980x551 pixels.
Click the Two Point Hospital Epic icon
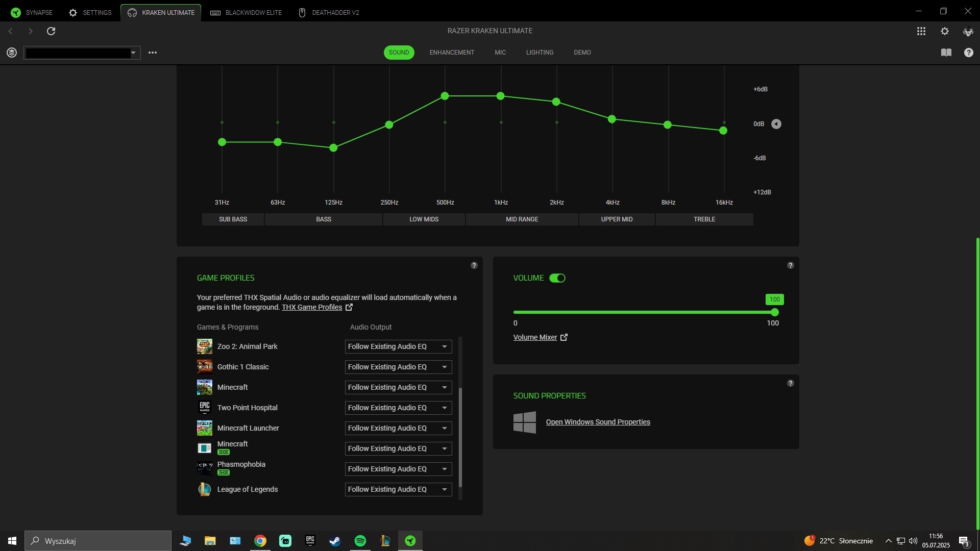click(205, 408)
